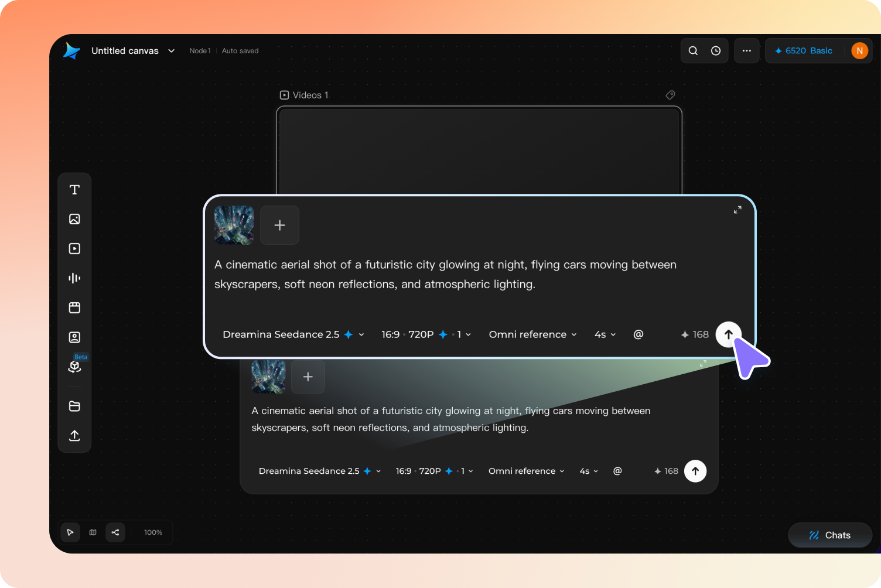Select the Image tool in left sidebar
The image size is (881, 588).
point(74,219)
